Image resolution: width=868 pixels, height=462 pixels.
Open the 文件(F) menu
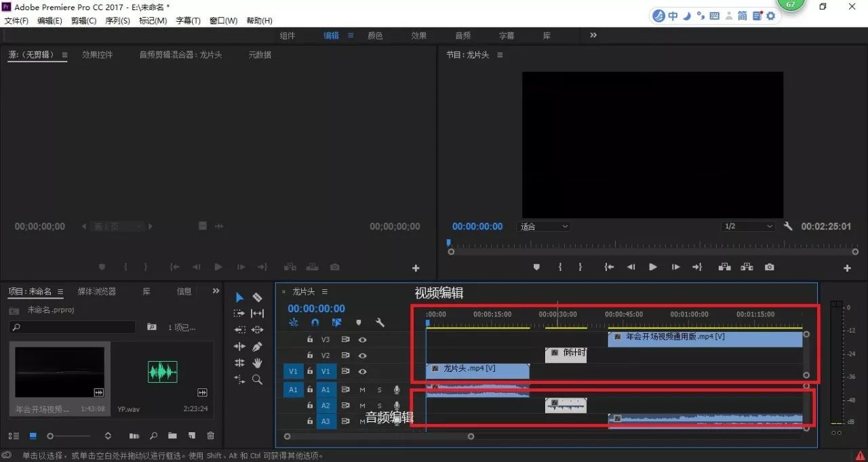tap(16, 21)
